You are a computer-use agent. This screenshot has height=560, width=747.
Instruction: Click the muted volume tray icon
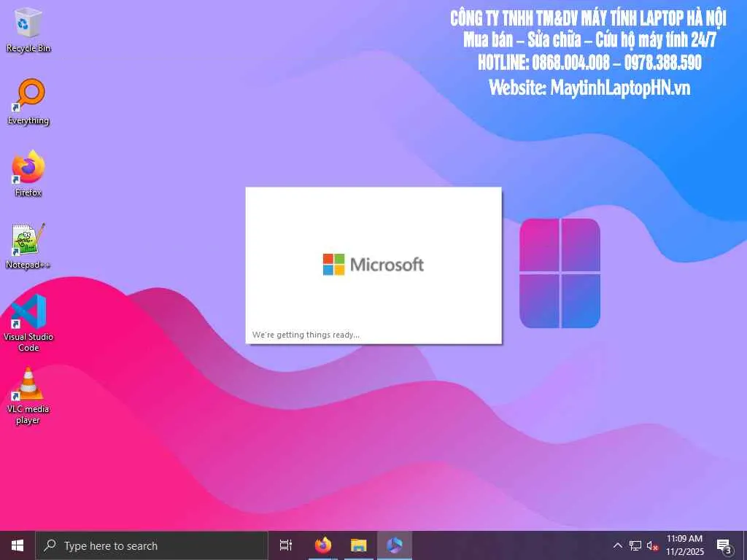[x=652, y=545]
